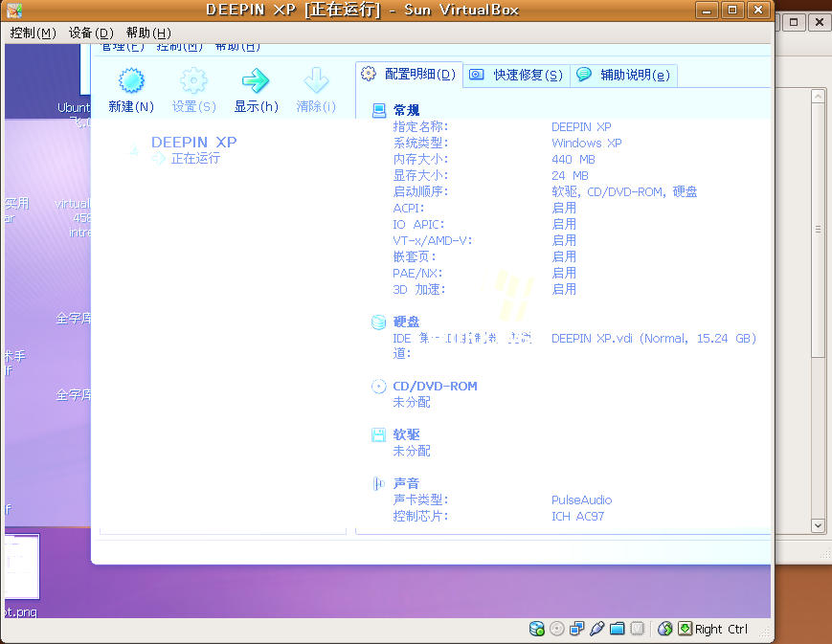
Task: Switch to the 辅助说明(e) description tab
Action: 624,75
